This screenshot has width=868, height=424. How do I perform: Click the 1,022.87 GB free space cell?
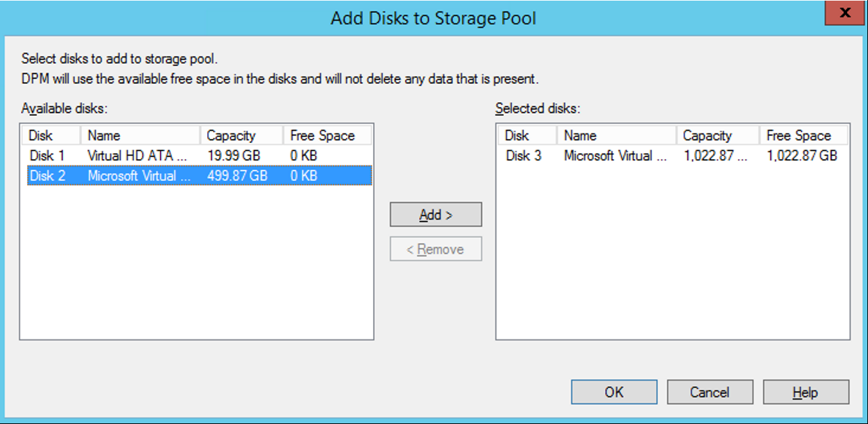(x=802, y=156)
